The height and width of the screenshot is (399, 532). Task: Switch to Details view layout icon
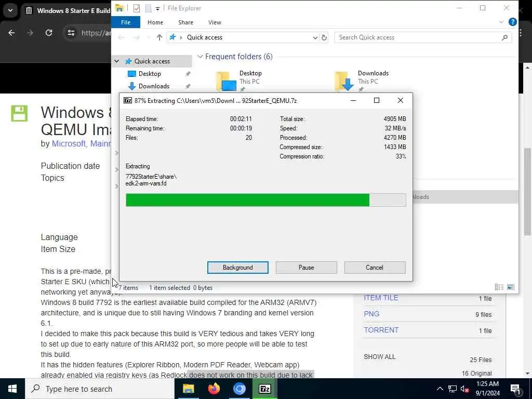click(499, 287)
